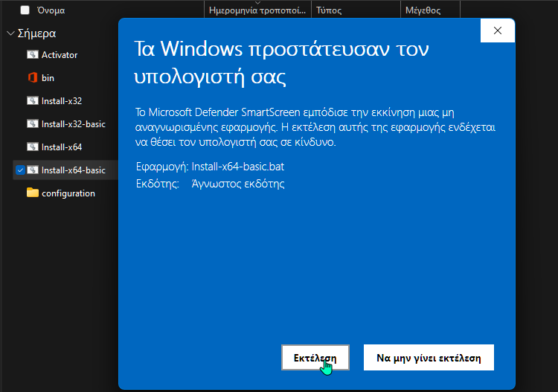
Task: Choose Να μην γίνει εκτέλεση button
Action: point(429,358)
